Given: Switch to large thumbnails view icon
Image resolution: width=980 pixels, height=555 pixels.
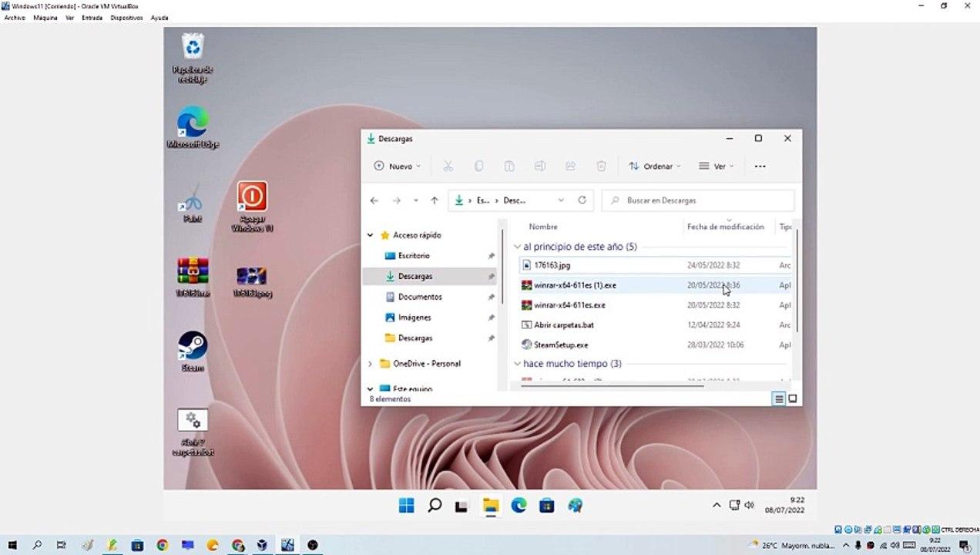Looking at the screenshot, I should [793, 399].
